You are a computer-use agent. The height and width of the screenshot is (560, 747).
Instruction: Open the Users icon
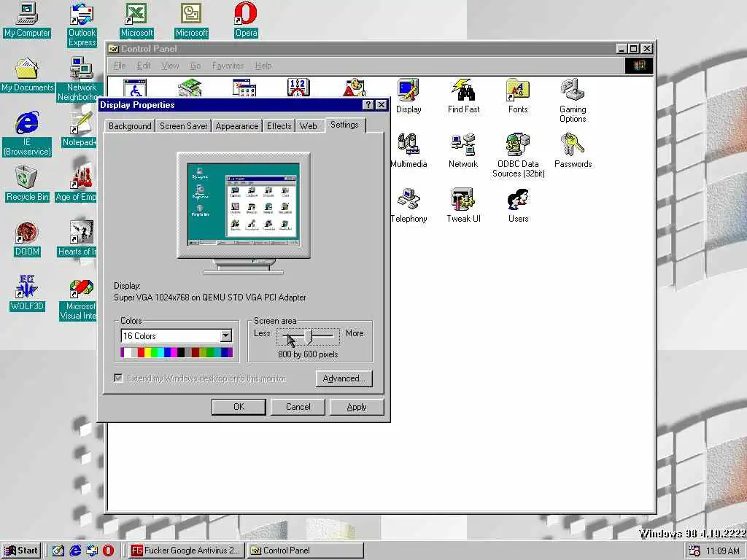coord(518,206)
